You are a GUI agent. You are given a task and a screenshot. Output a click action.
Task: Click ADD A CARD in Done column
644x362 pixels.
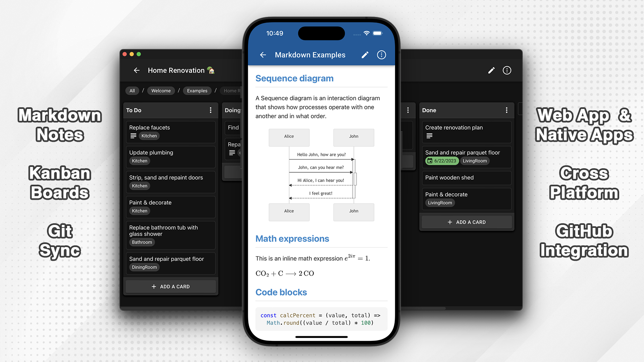coord(466,222)
